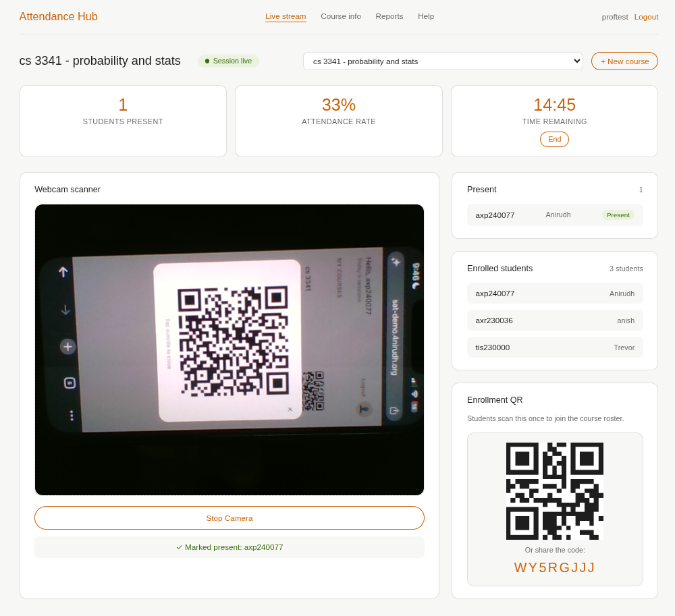Click the Session live status badge
This screenshot has height=616, width=675.
pyautogui.click(x=228, y=61)
